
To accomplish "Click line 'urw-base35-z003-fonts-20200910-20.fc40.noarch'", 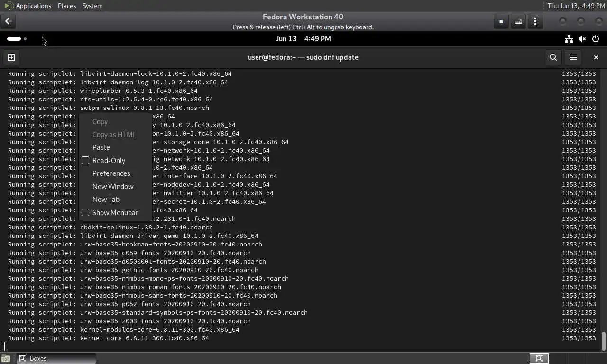I will [166, 321].
